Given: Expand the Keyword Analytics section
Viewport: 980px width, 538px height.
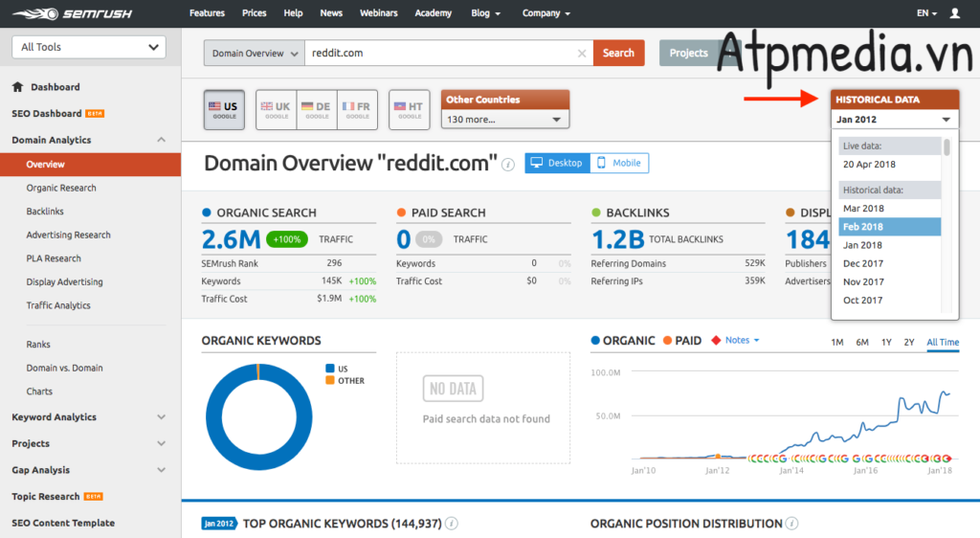Looking at the screenshot, I should (x=161, y=416).
